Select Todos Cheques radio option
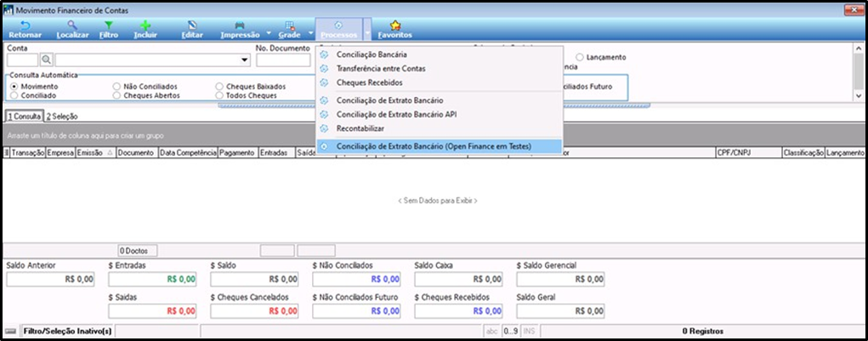Screen dimensions: 868x341 219,96
